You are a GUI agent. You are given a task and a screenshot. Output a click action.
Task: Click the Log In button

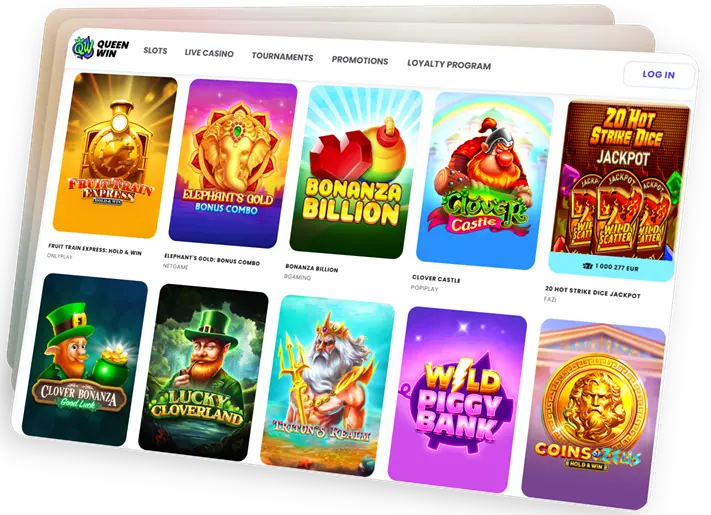[658, 74]
